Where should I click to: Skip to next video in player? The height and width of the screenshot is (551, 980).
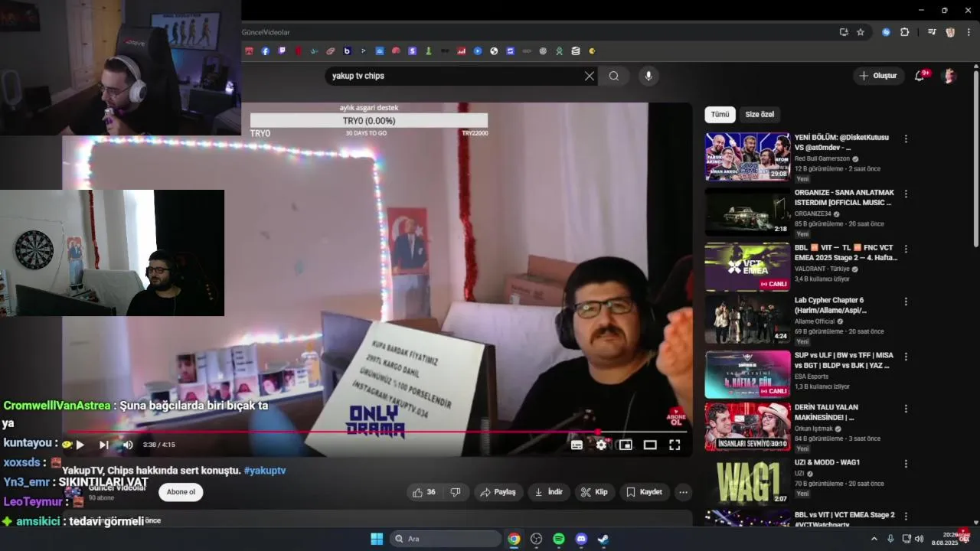tap(103, 445)
